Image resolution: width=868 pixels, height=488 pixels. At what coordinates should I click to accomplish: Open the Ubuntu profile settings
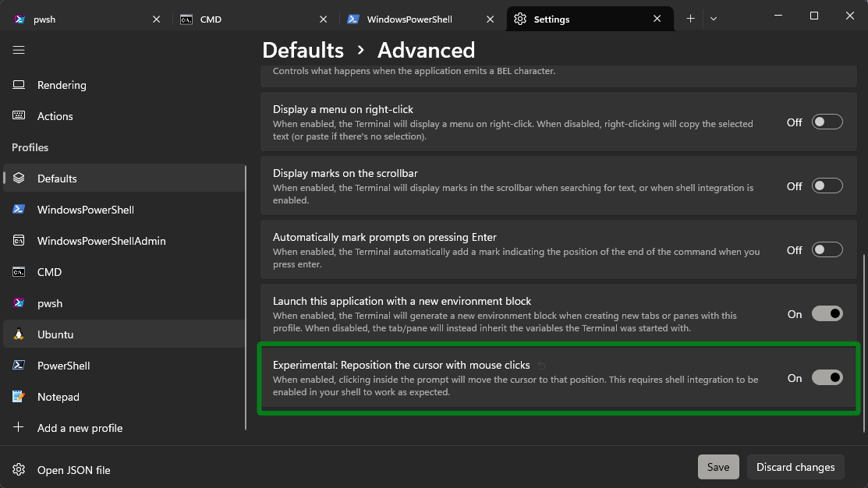124,334
